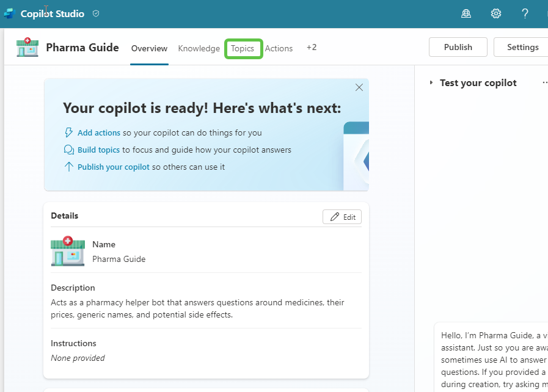Open the settings gear in top bar
The width and height of the screenshot is (548, 392).
pyautogui.click(x=496, y=13)
